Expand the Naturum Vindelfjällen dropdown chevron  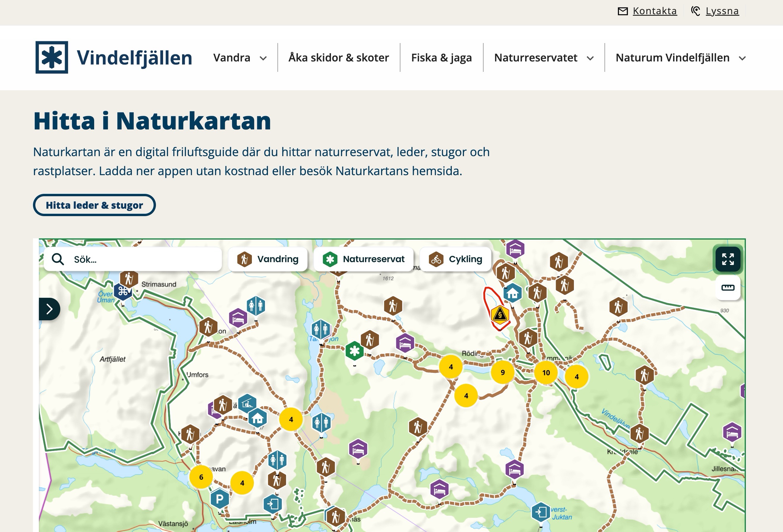[742, 58]
